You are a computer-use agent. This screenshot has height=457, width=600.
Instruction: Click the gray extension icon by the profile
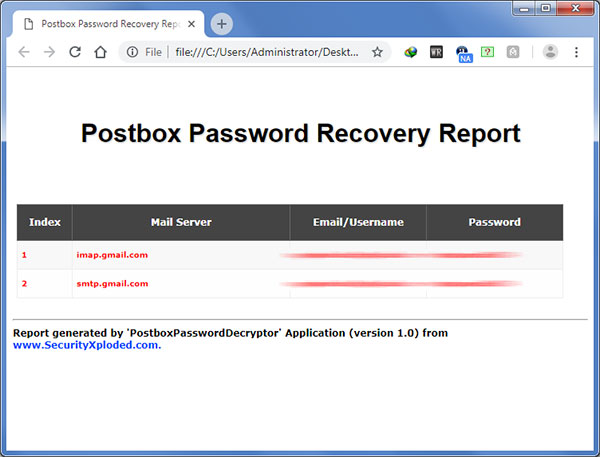512,52
